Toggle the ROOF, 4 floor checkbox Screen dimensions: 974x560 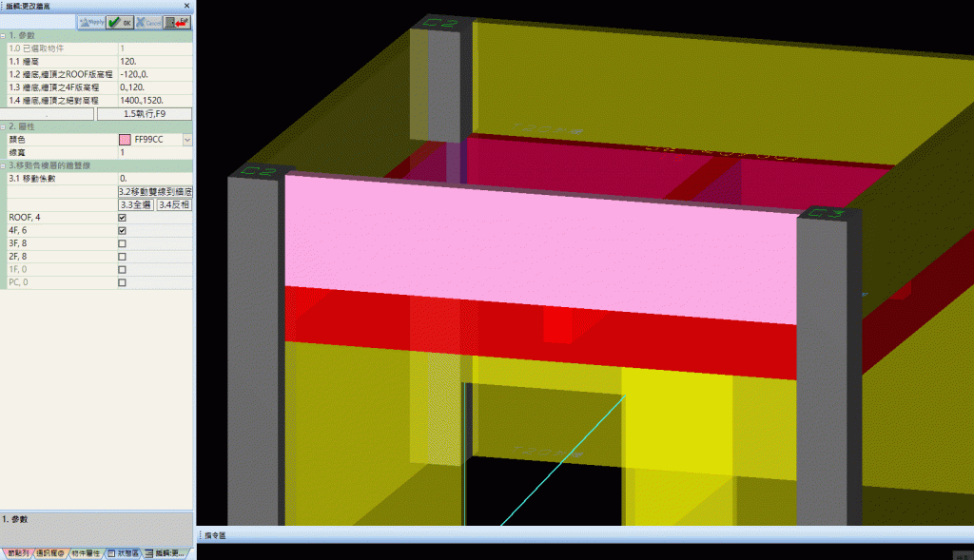point(123,218)
